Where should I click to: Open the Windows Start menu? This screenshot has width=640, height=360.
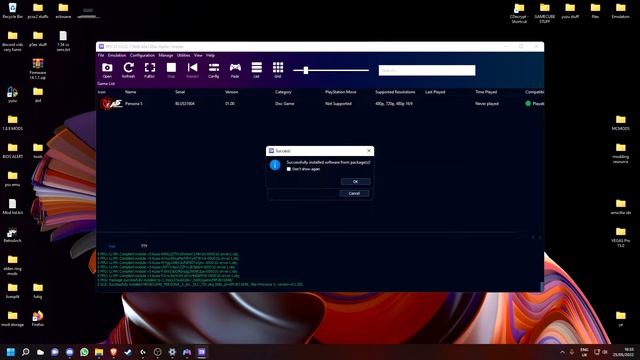click(11, 352)
